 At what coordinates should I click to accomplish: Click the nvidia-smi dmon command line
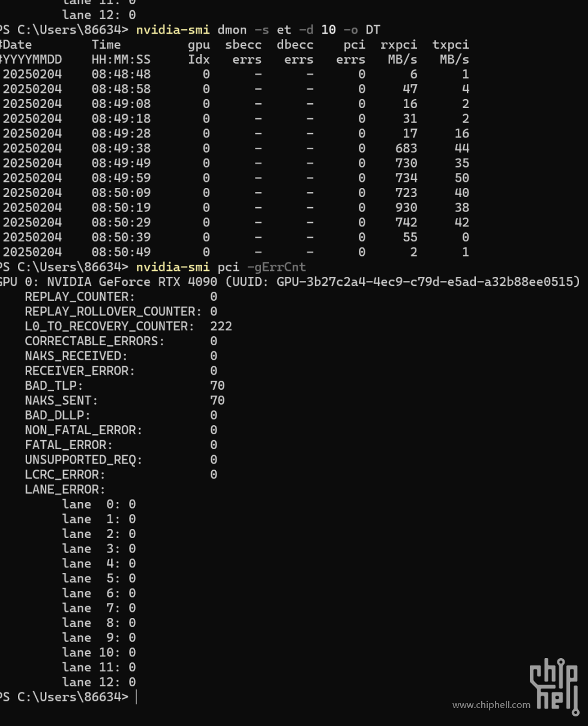258,30
